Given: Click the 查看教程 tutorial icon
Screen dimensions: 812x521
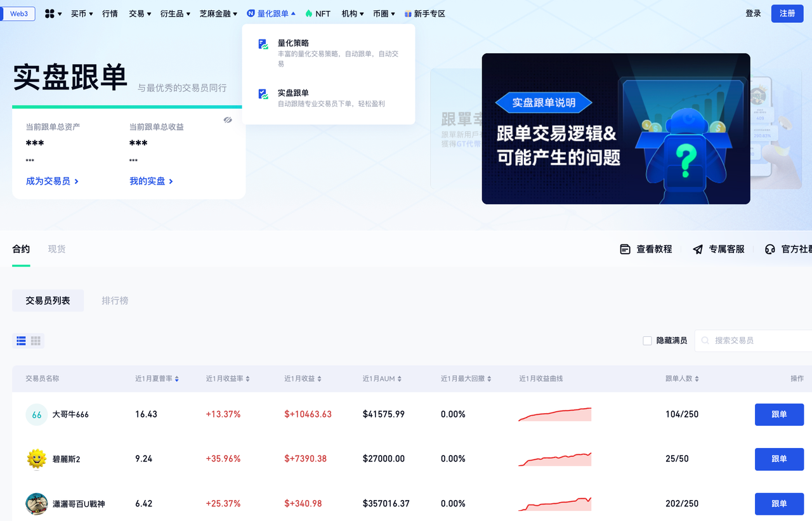Looking at the screenshot, I should coord(625,249).
